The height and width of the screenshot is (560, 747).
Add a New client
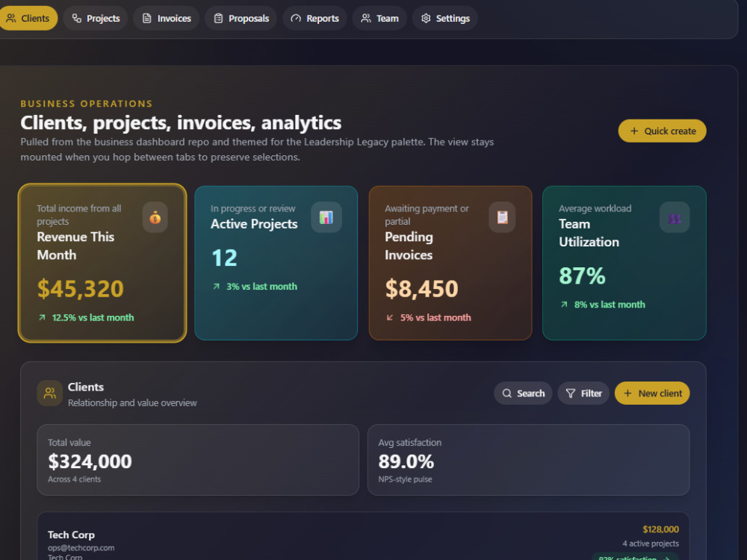pyautogui.click(x=652, y=393)
